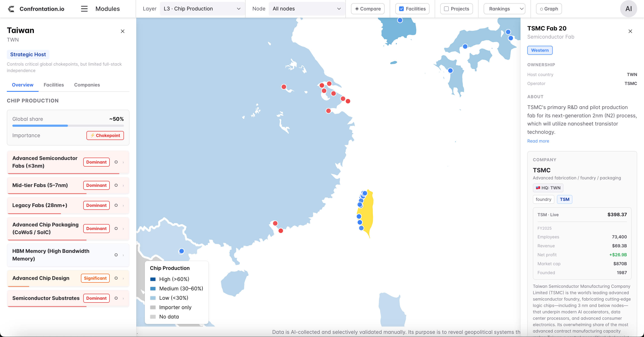Click the Importer only legend swatch

[x=153, y=307]
